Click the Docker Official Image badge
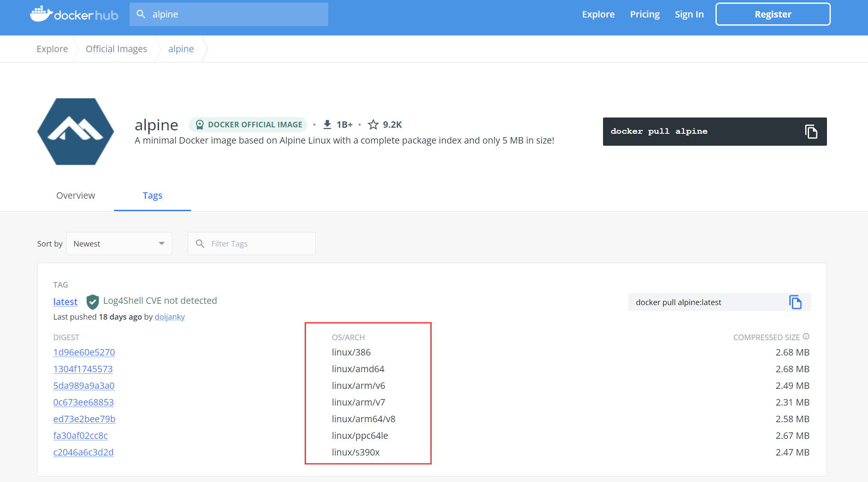Viewport: 868px width, 482px height. 248,124
